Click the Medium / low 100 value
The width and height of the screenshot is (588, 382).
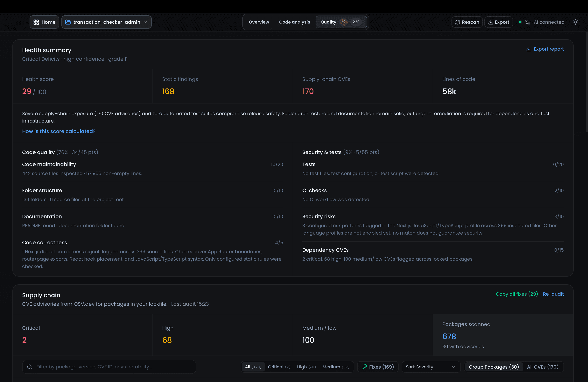pos(308,340)
